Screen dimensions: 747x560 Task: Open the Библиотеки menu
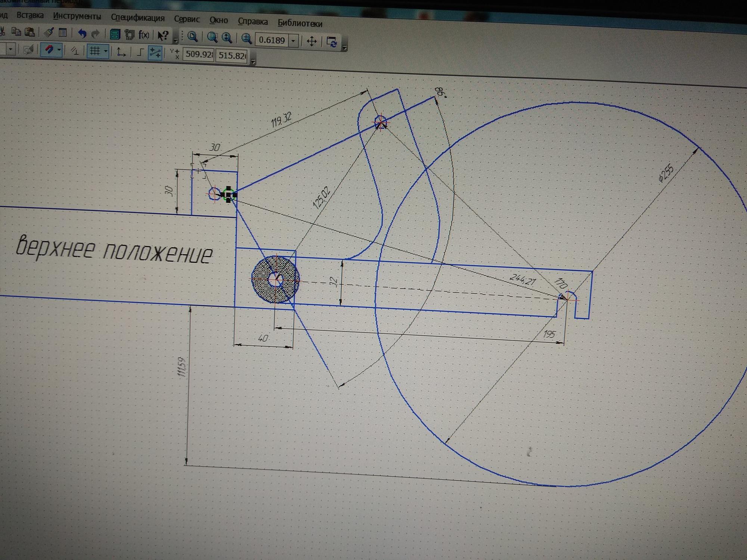click(300, 24)
